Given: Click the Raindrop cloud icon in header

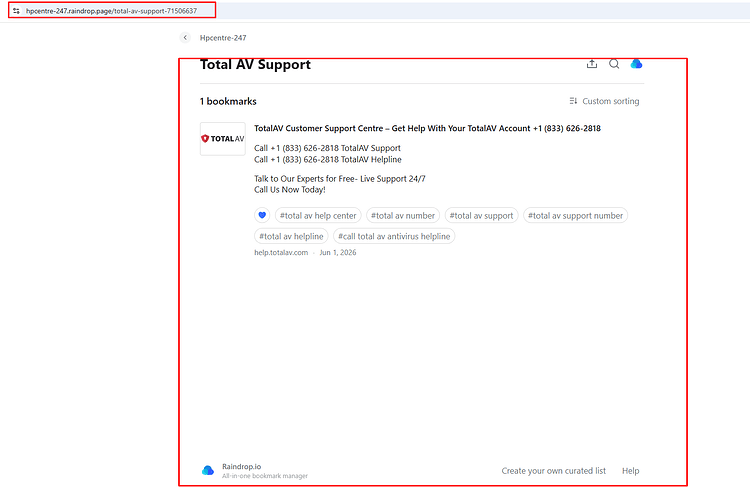Looking at the screenshot, I should click(636, 64).
